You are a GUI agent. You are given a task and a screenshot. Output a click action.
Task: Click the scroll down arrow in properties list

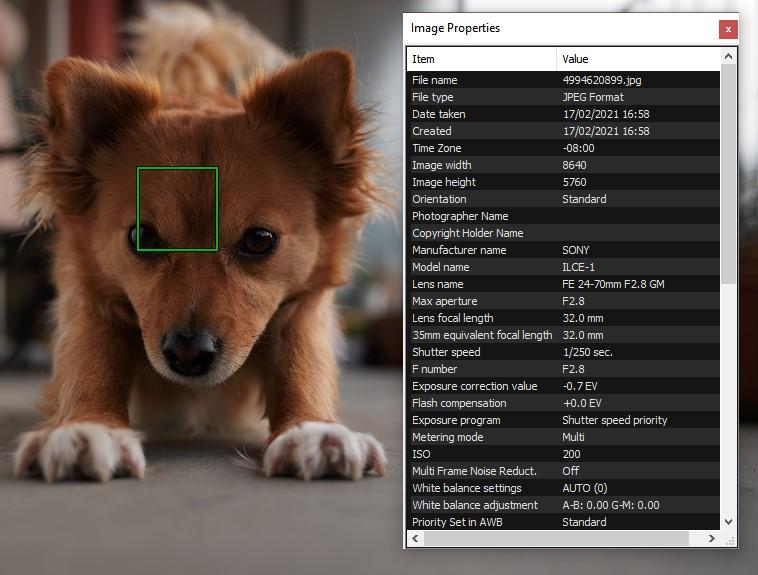pos(729,521)
